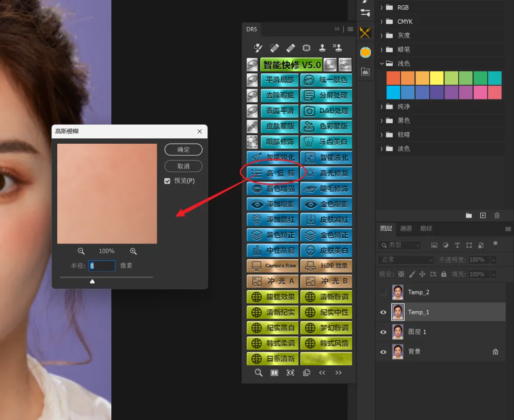The image size is (514, 420).
Task: Filter layers by adjustment layer icon
Action: point(445,245)
